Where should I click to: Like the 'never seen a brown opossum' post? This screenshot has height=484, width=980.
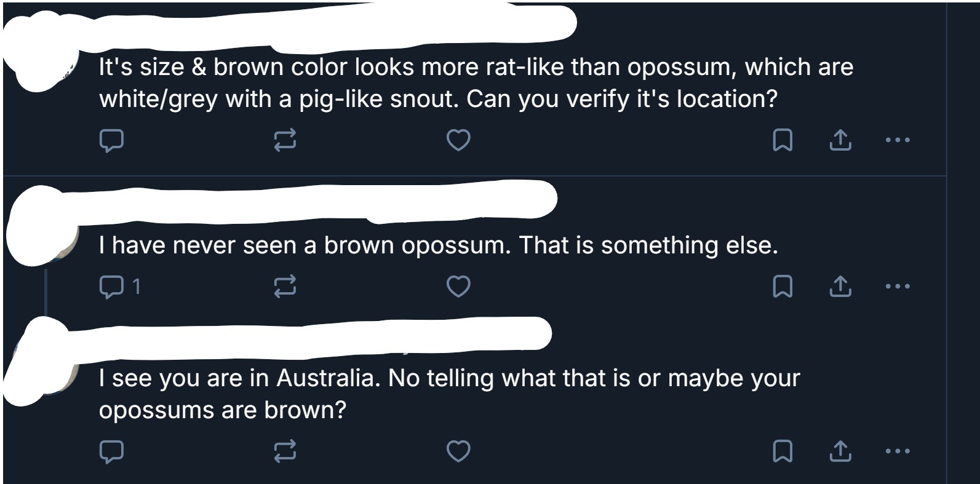458,286
